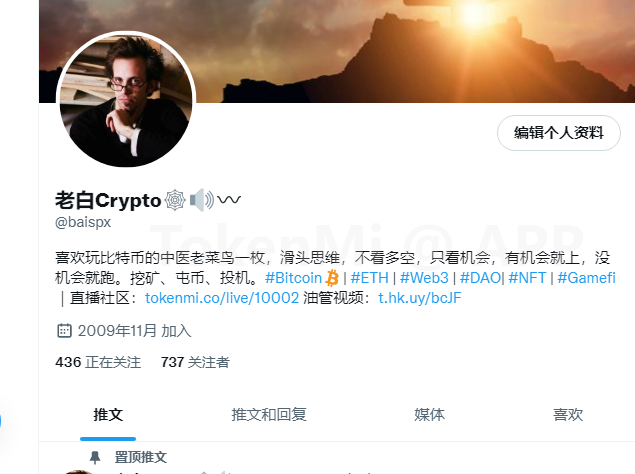Follow the #Web3 hashtag link
The image size is (635, 474).
click(x=424, y=278)
